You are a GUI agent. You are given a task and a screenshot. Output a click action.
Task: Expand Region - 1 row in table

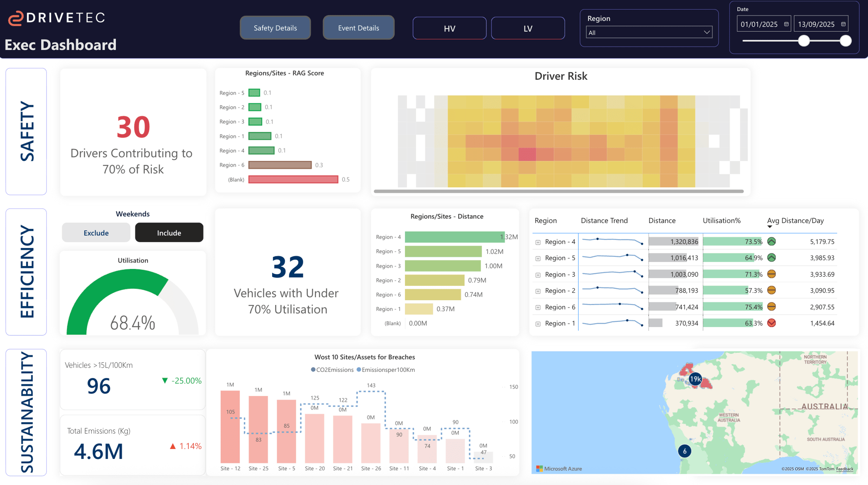[x=538, y=324]
